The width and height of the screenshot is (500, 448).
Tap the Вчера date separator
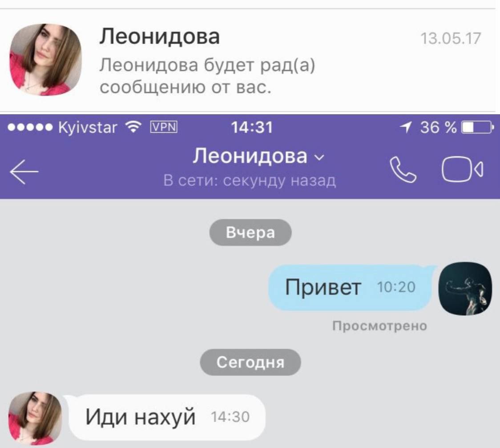click(250, 232)
